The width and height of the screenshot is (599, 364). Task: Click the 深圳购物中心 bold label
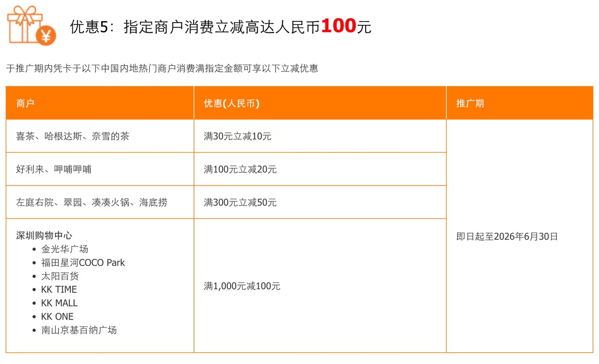point(44,236)
